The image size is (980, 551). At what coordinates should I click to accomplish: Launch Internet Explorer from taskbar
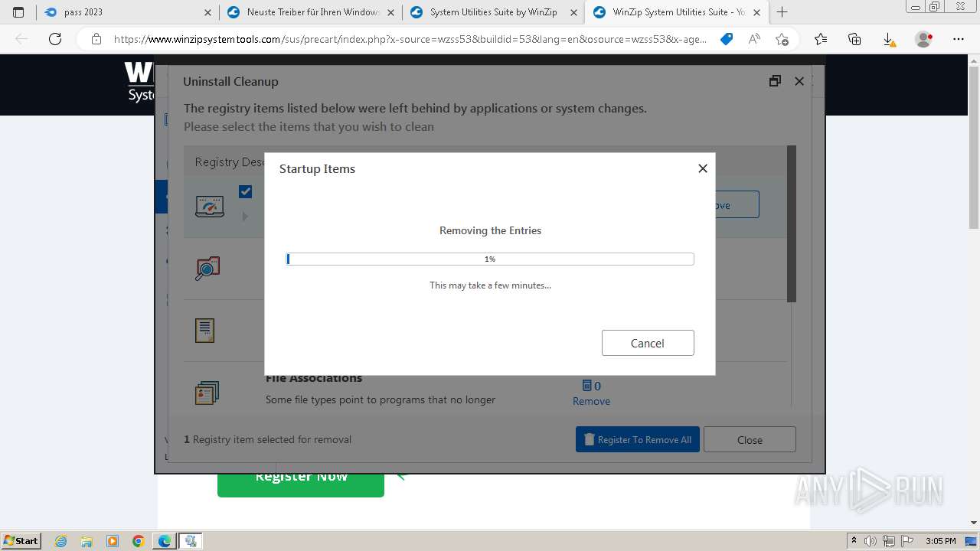(x=61, y=541)
